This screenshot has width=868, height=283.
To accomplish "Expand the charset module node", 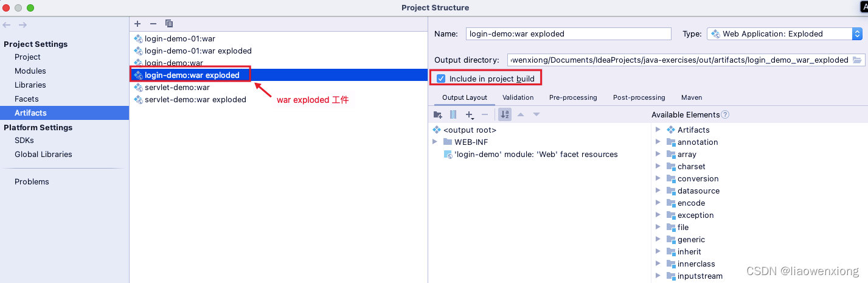I will [658, 166].
